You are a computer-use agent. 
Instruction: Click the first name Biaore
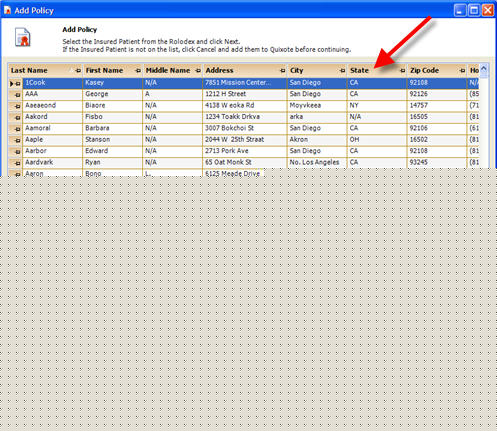click(x=95, y=105)
